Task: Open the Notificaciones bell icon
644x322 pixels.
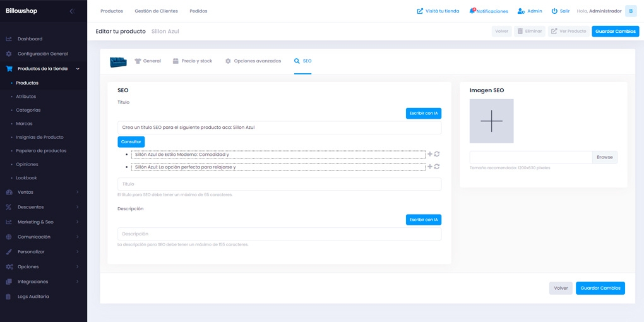Action: [x=472, y=11]
